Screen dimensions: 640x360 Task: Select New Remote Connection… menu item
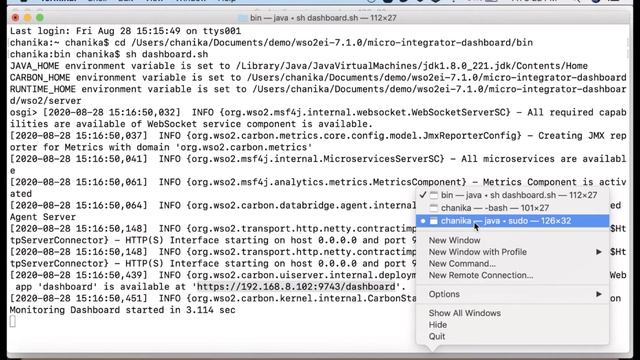point(480,275)
